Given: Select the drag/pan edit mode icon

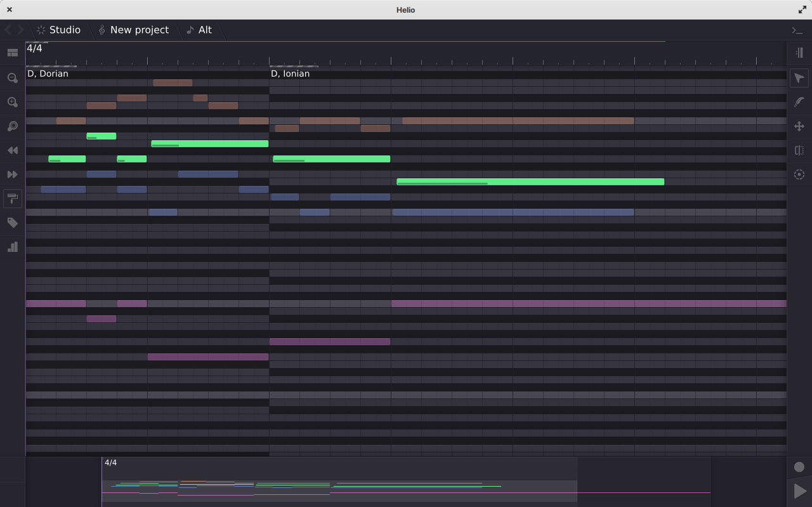Looking at the screenshot, I should coord(799,126).
